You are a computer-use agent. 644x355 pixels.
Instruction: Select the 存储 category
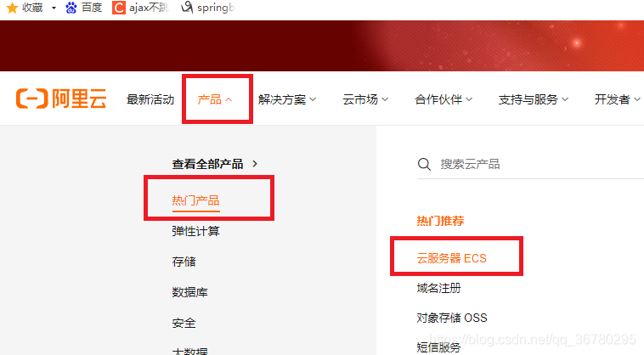[184, 262]
